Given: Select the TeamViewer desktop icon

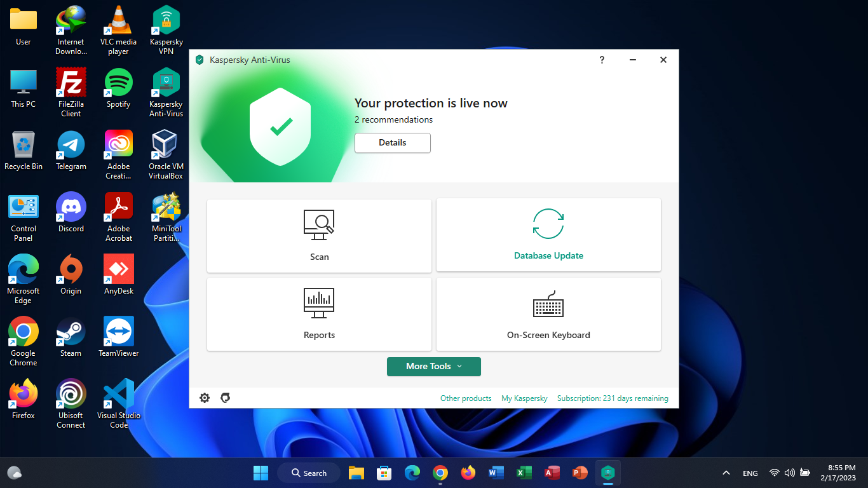Looking at the screenshot, I should click(x=119, y=337).
